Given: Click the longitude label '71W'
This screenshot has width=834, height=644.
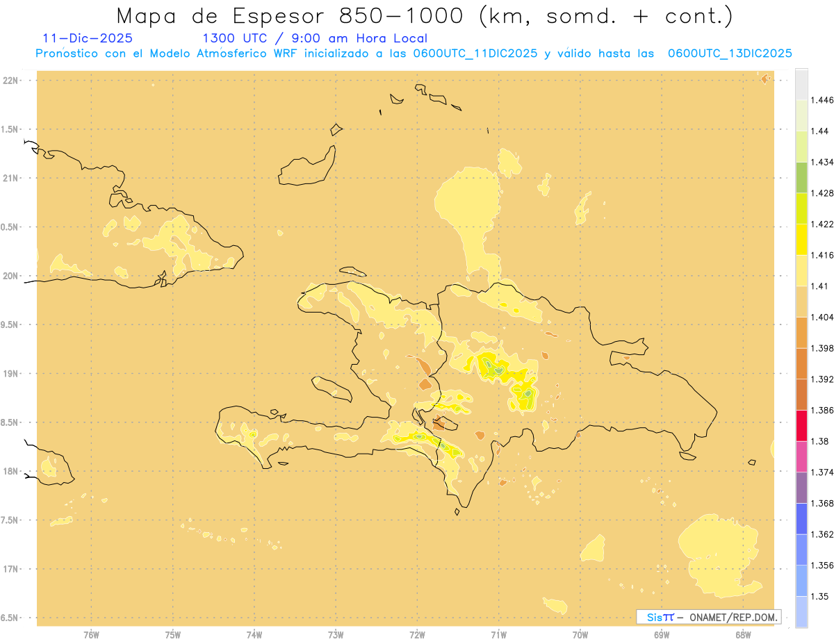Looking at the screenshot, I should pos(498,635).
